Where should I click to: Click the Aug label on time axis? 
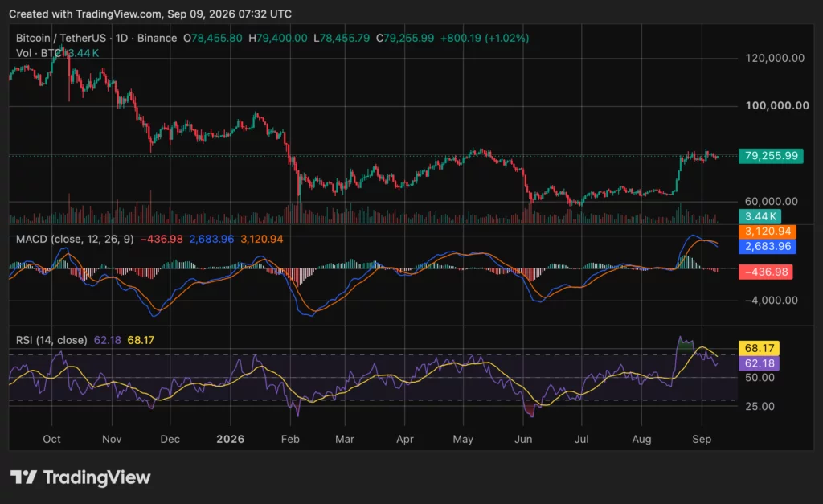coord(641,439)
